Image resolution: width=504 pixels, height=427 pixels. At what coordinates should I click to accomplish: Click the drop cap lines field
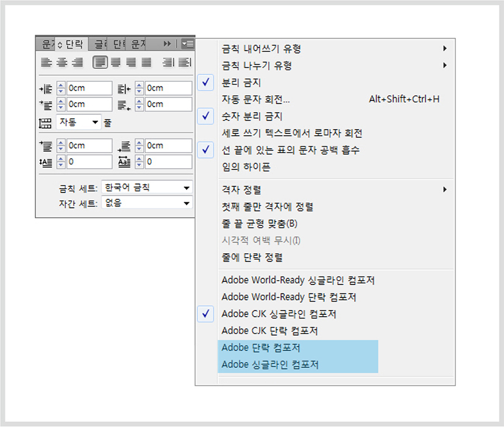90,161
